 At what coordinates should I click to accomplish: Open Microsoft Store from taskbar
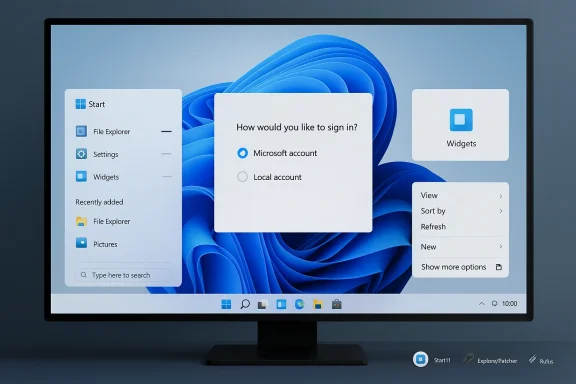pos(336,304)
